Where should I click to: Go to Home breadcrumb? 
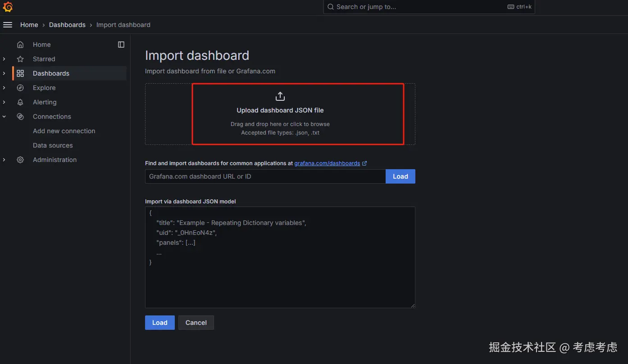coord(29,25)
